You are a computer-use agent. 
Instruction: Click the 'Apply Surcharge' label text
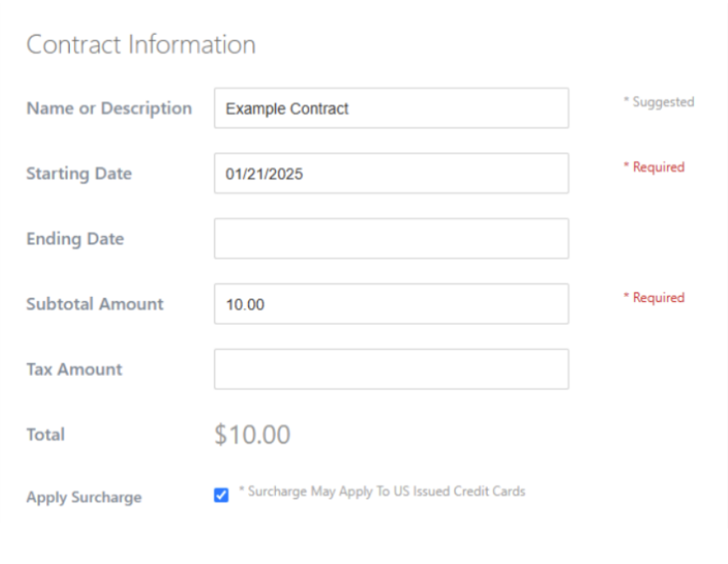(84, 498)
